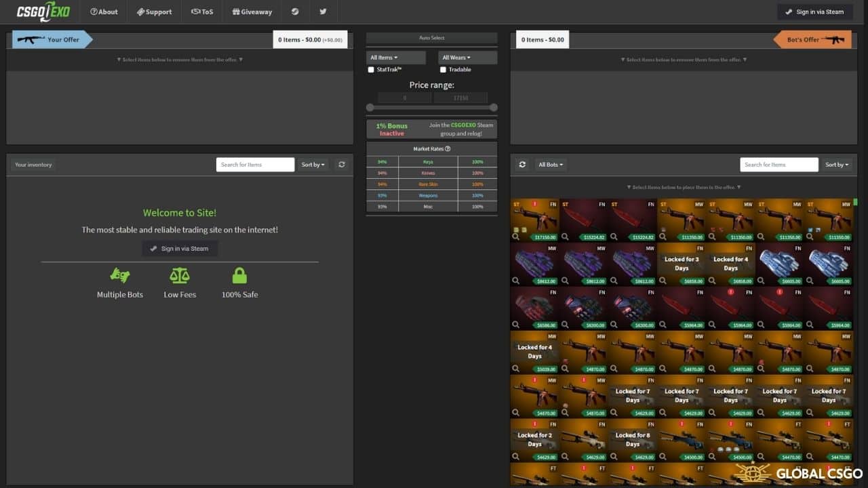868x488 pixels.
Task: Open the Support menu item
Action: [x=155, y=12]
